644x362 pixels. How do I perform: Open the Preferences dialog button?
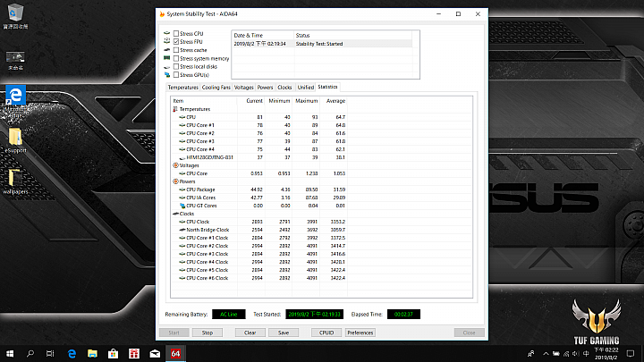(x=360, y=333)
